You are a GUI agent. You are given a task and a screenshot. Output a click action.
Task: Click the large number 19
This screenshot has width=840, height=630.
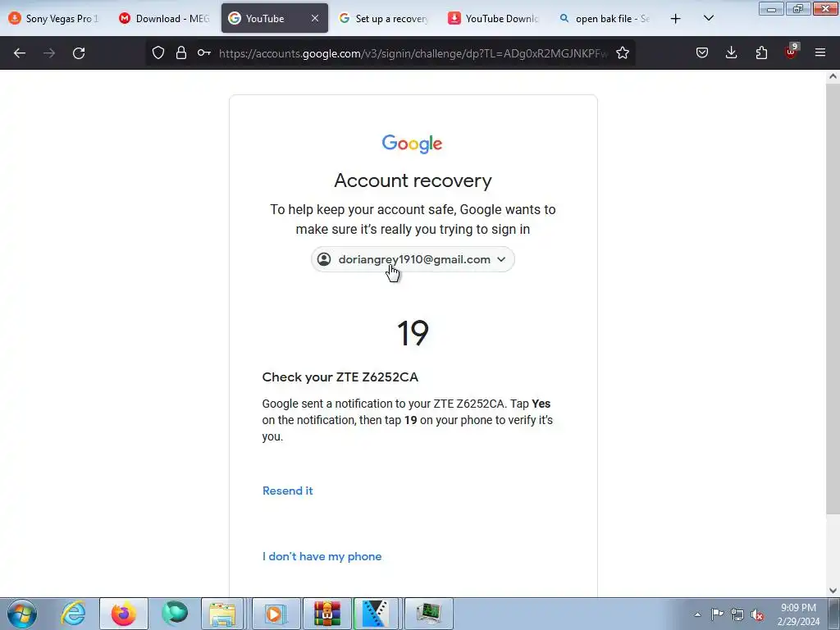tap(413, 333)
